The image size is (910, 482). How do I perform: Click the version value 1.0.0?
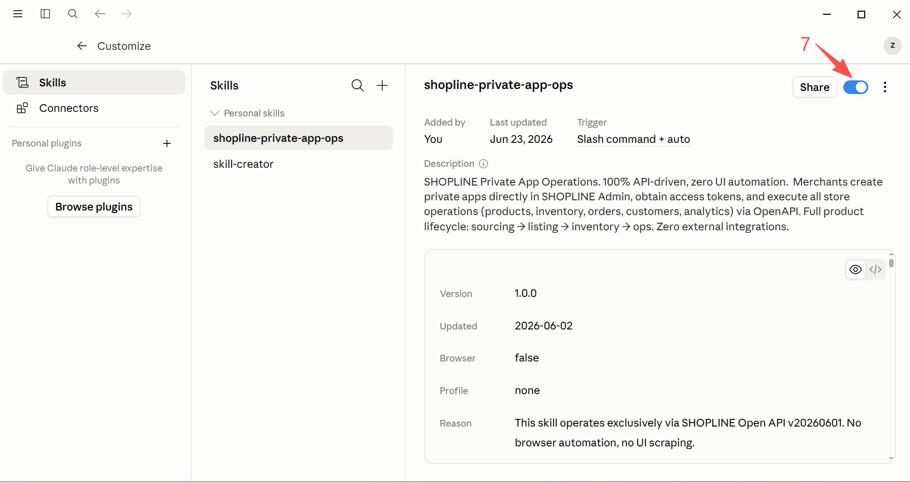coord(525,293)
